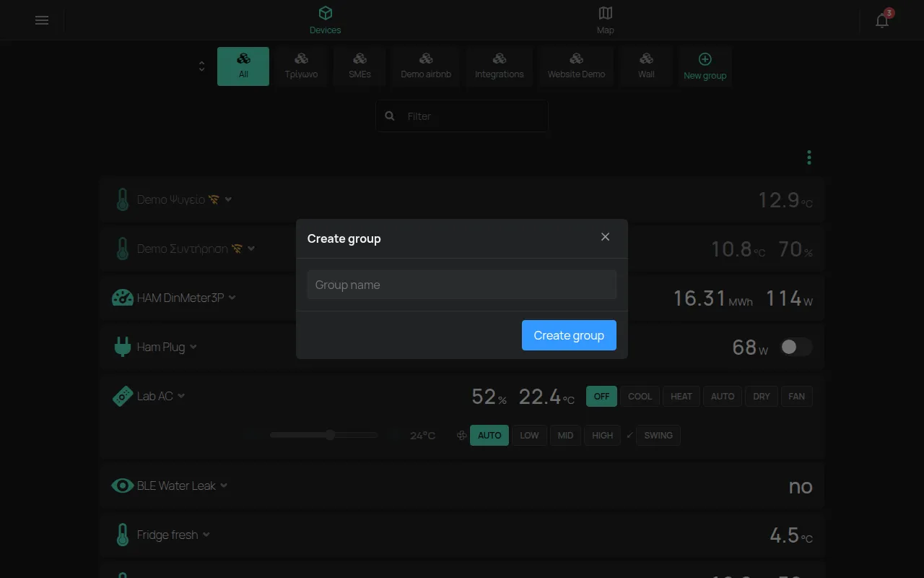Click the Demo Ψυγείο thermometer icon
This screenshot has height=578, width=924.
click(123, 199)
